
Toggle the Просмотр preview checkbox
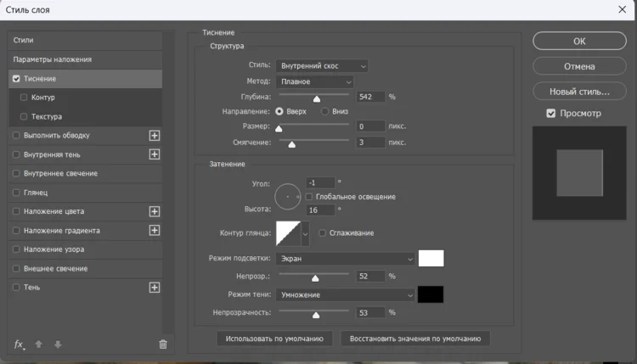[x=551, y=113]
